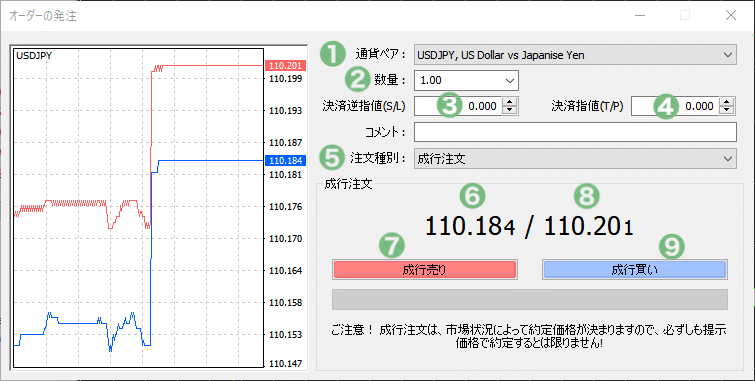This screenshot has width=755, height=381.
Task: Click the オーダーの発注 window title
Action: (43, 16)
